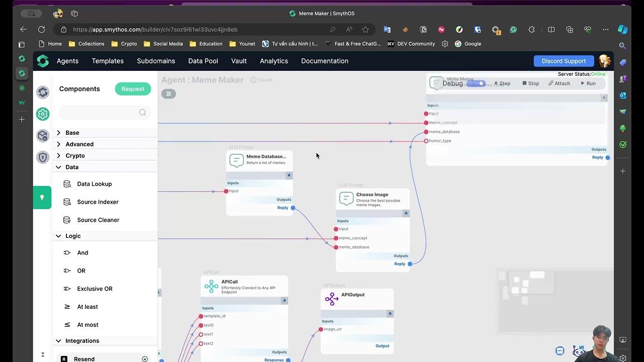Reload the page with refresh button
The image size is (644, 362).
point(42,30)
